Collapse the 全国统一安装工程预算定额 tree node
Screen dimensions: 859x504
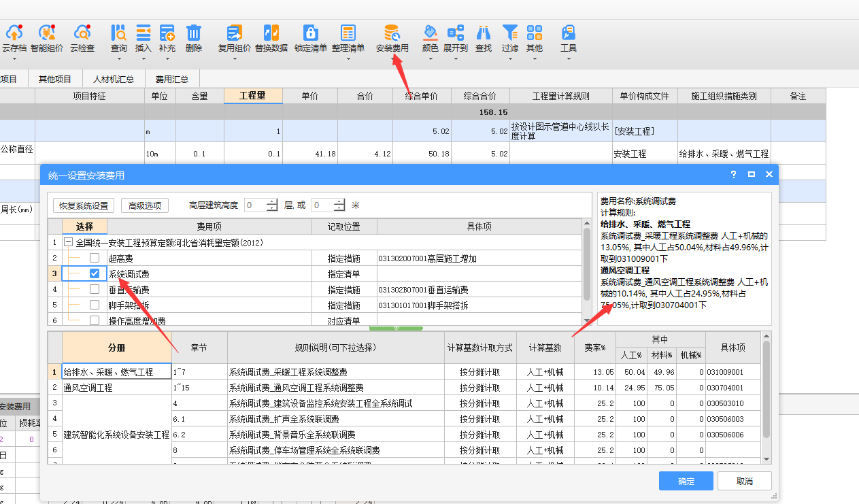pos(68,243)
